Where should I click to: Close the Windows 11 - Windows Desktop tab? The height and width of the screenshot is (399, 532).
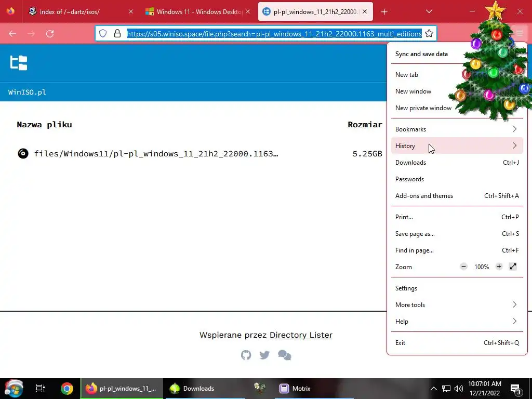click(x=248, y=11)
